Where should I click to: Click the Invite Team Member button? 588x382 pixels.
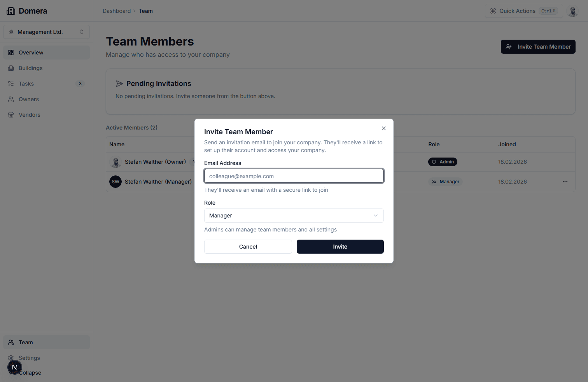[538, 46]
